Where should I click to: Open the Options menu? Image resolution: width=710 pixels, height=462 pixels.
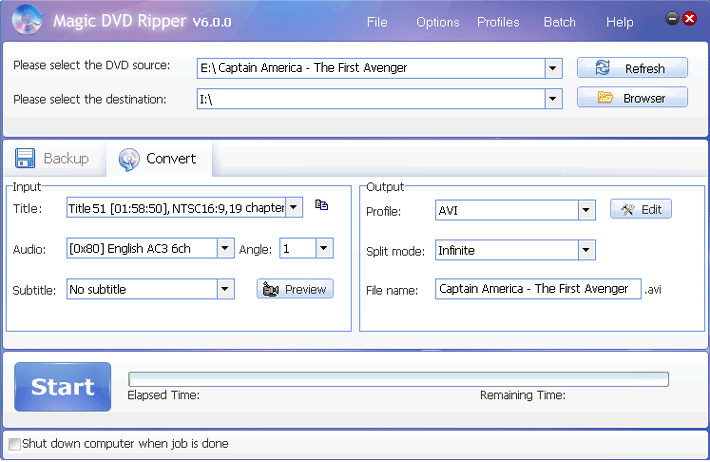(x=437, y=22)
